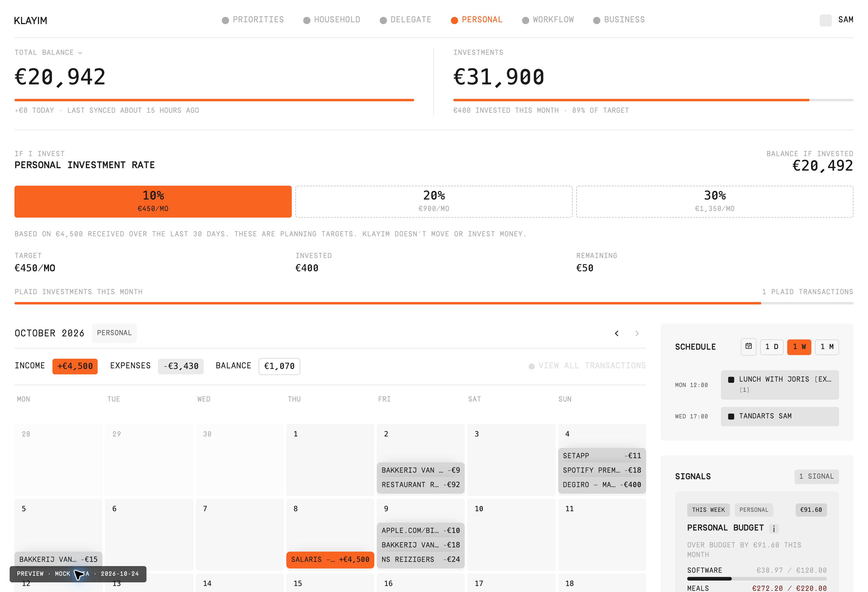Click the Balance €1,070 badge

(279, 366)
